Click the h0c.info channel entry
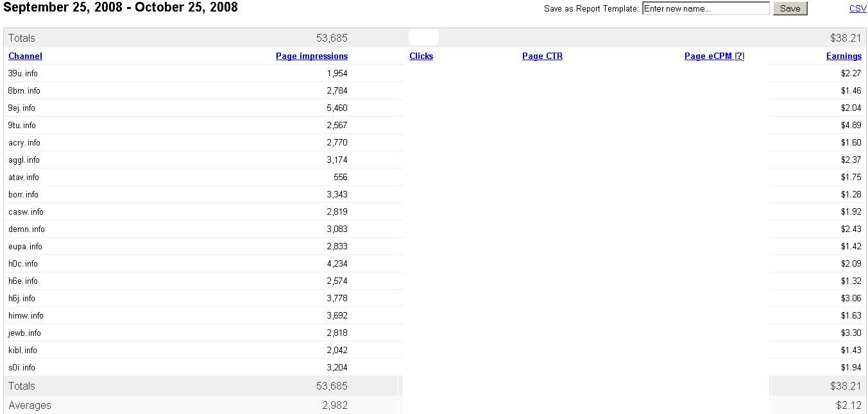 coord(23,264)
